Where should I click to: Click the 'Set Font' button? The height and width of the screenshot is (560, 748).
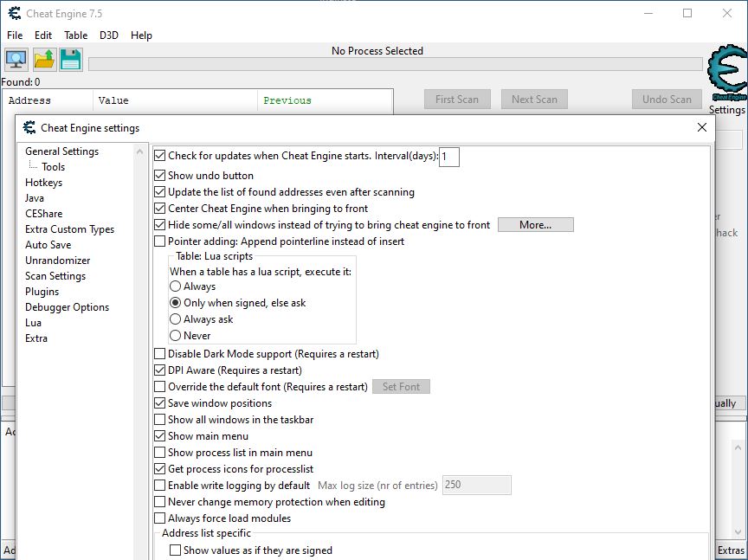pyautogui.click(x=400, y=387)
